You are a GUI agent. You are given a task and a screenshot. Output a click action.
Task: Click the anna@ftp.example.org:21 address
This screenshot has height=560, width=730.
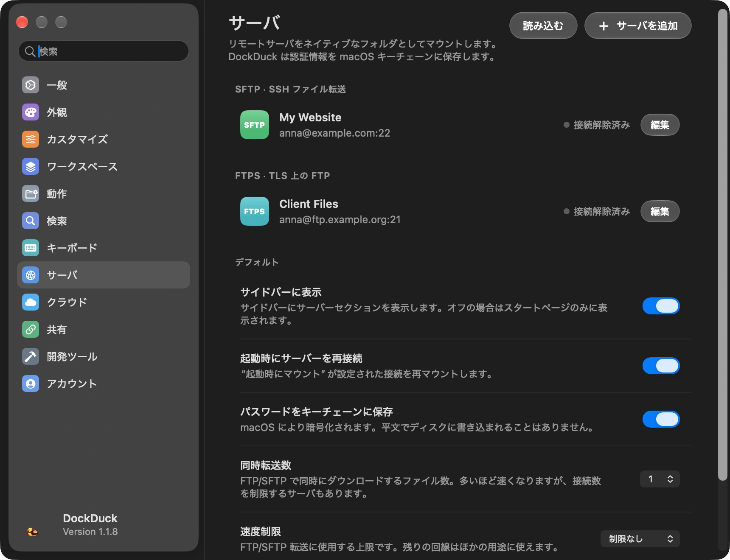pos(340,220)
